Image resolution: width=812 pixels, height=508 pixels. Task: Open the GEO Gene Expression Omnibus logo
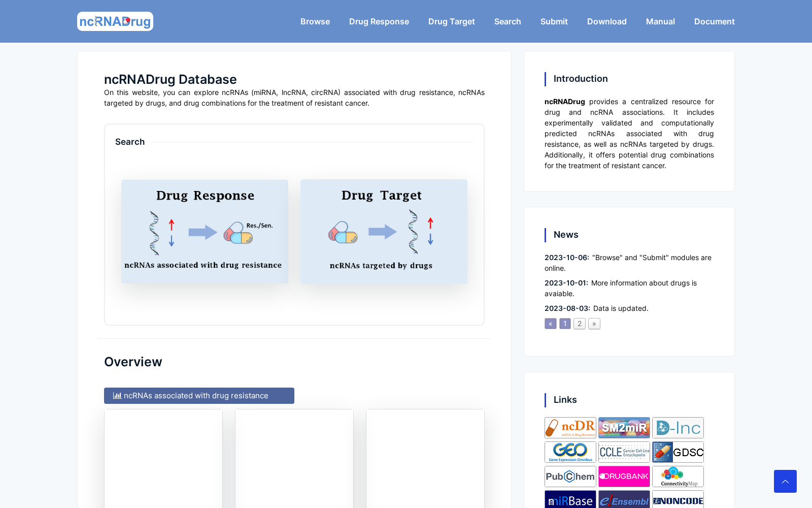click(570, 452)
